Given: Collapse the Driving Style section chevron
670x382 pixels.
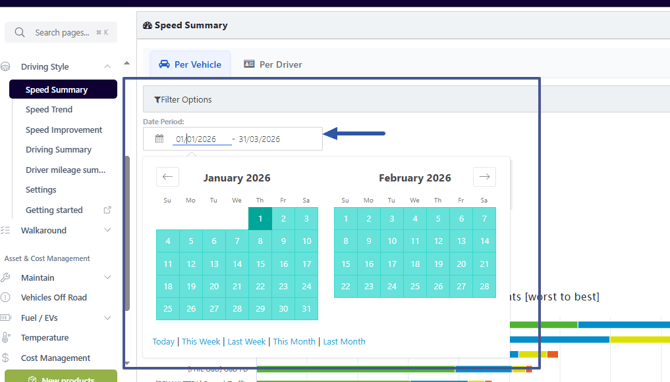Looking at the screenshot, I should pyautogui.click(x=107, y=67).
